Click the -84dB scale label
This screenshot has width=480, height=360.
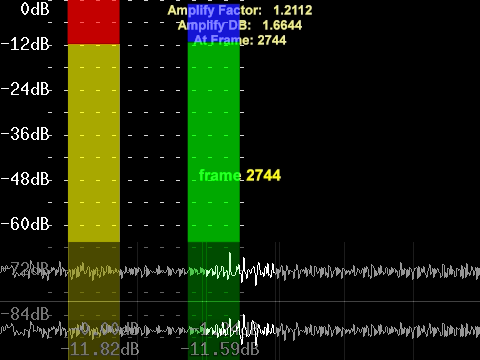(25, 314)
